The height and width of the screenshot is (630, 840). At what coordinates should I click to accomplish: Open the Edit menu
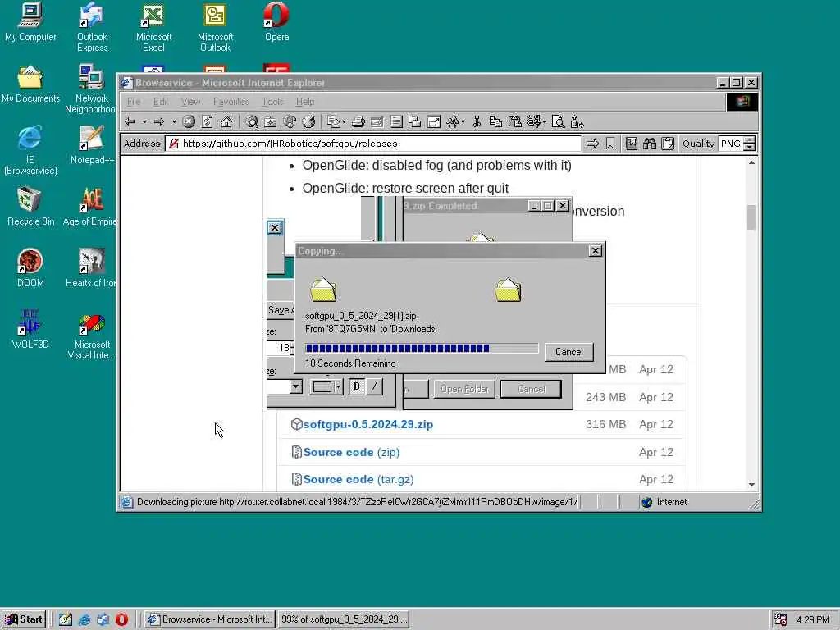pos(160,102)
